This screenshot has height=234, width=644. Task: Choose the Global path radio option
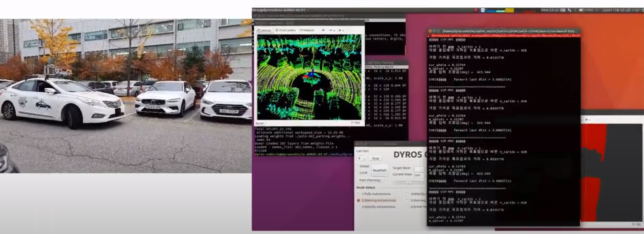pos(357,166)
